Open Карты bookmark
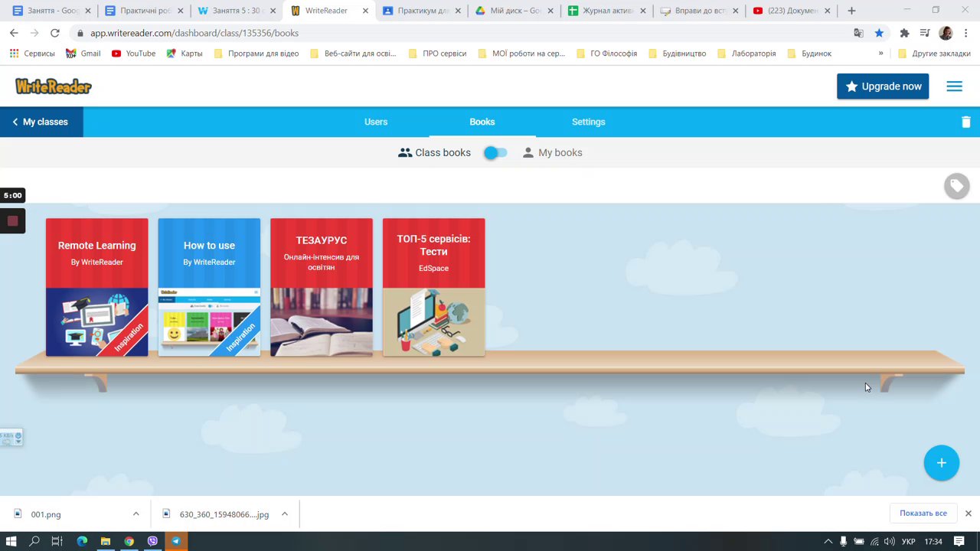The height and width of the screenshot is (551, 980). (185, 54)
